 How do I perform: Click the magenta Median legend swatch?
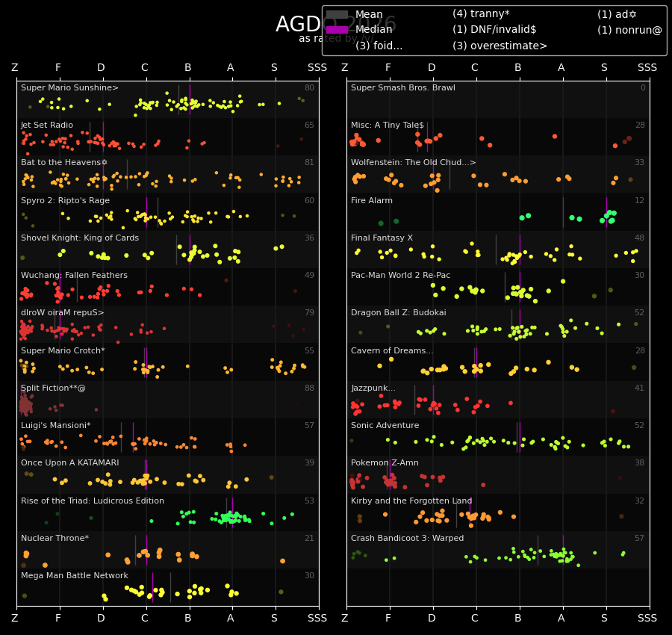(x=337, y=30)
